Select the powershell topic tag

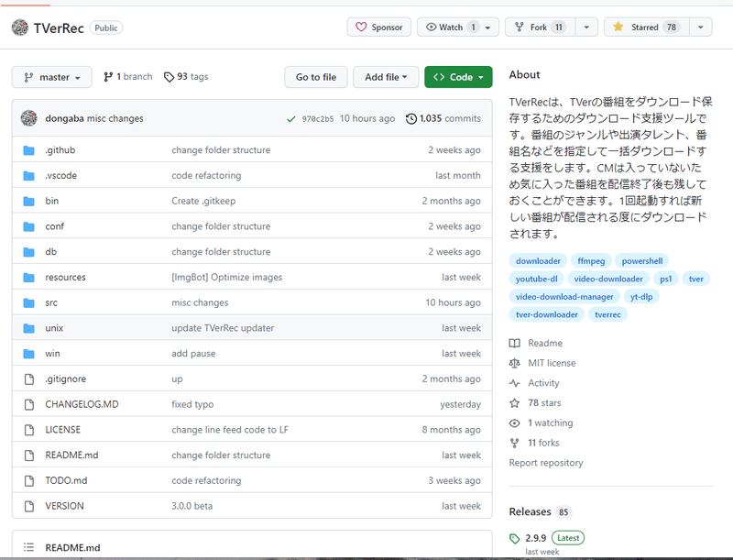click(642, 261)
